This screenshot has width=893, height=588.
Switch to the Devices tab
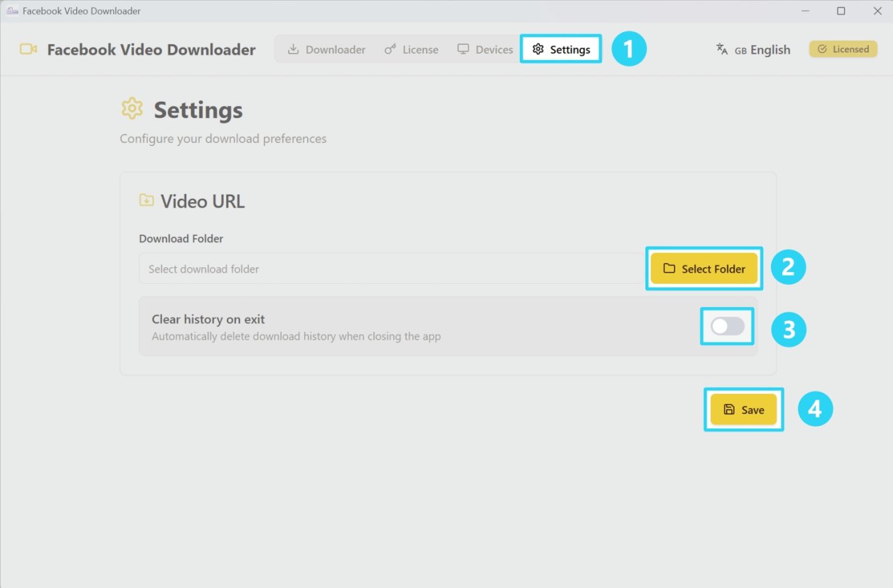coord(485,49)
